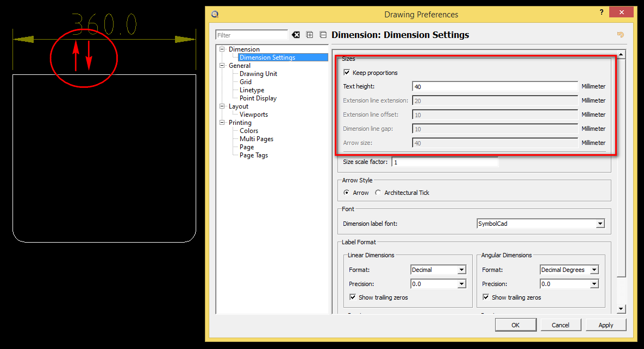Click the OK button
644x349 pixels.
[515, 325]
